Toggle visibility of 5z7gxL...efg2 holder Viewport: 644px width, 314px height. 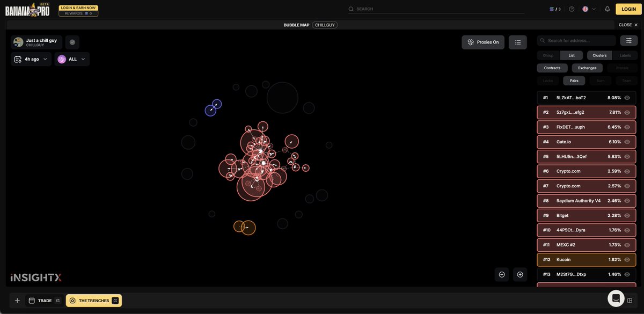point(627,112)
